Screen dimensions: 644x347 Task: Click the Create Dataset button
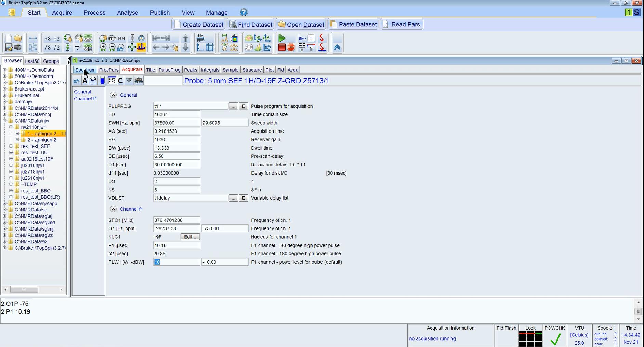point(199,25)
